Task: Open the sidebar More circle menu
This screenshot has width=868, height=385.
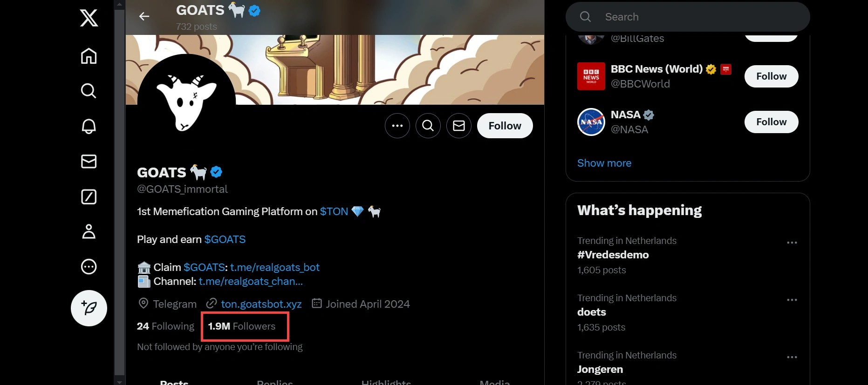Action: click(89, 267)
